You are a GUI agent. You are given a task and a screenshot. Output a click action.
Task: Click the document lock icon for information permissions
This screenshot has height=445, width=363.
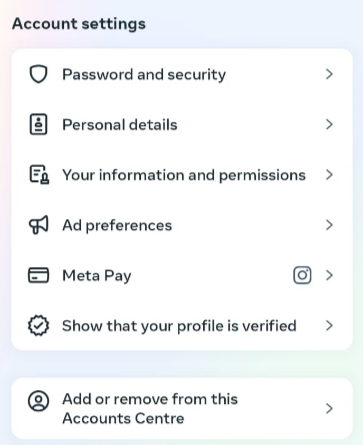click(x=39, y=175)
